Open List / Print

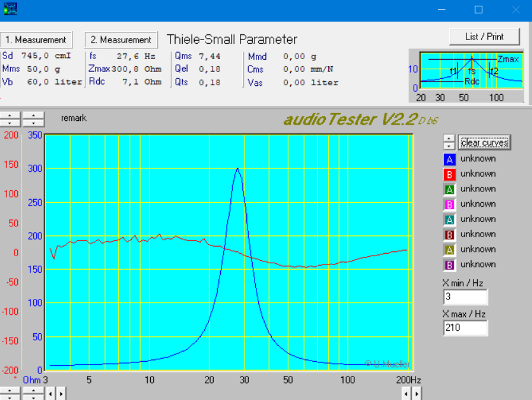[484, 37]
